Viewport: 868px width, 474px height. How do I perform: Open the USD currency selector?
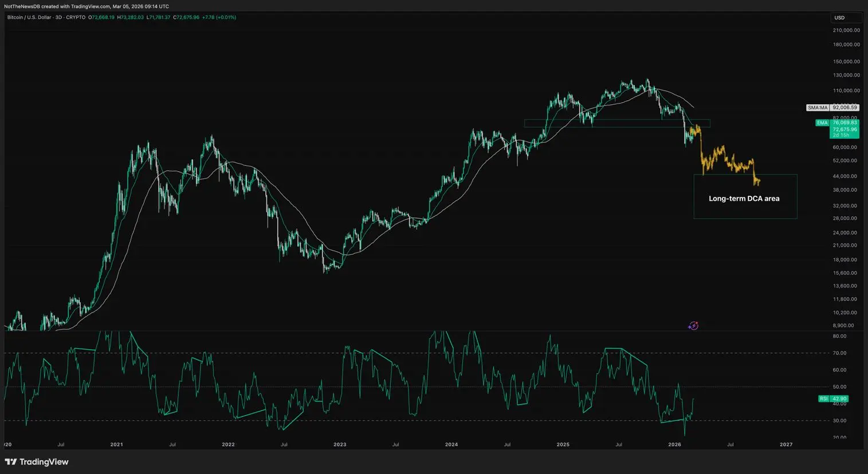pyautogui.click(x=839, y=18)
